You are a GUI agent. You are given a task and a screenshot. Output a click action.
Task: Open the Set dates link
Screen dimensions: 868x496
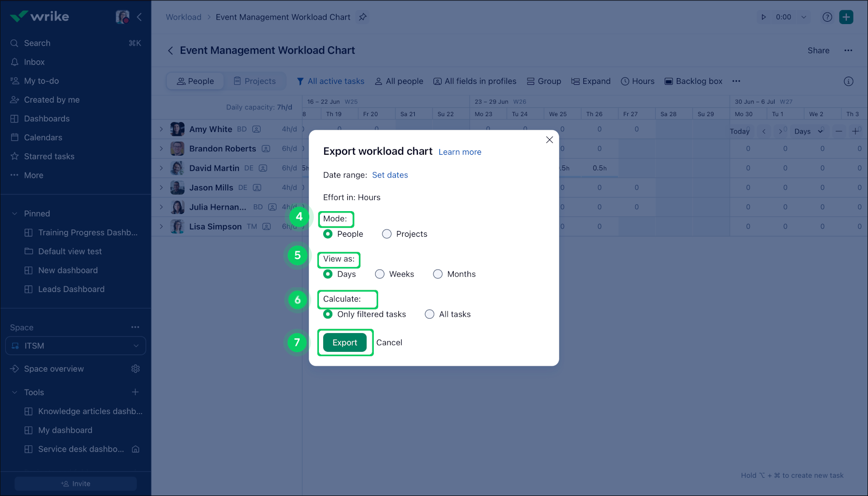(390, 175)
